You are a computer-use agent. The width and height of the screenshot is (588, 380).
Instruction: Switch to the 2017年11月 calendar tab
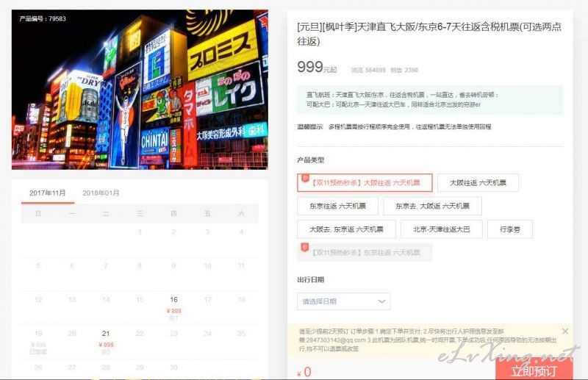click(x=48, y=193)
